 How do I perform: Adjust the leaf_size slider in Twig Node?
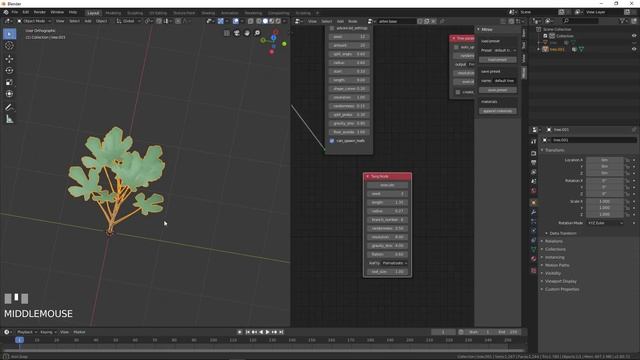(387, 272)
